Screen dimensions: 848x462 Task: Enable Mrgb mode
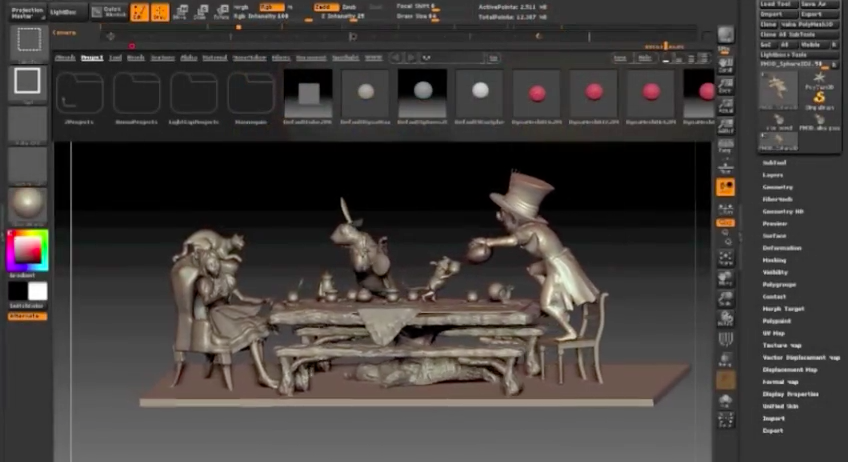coord(241,7)
